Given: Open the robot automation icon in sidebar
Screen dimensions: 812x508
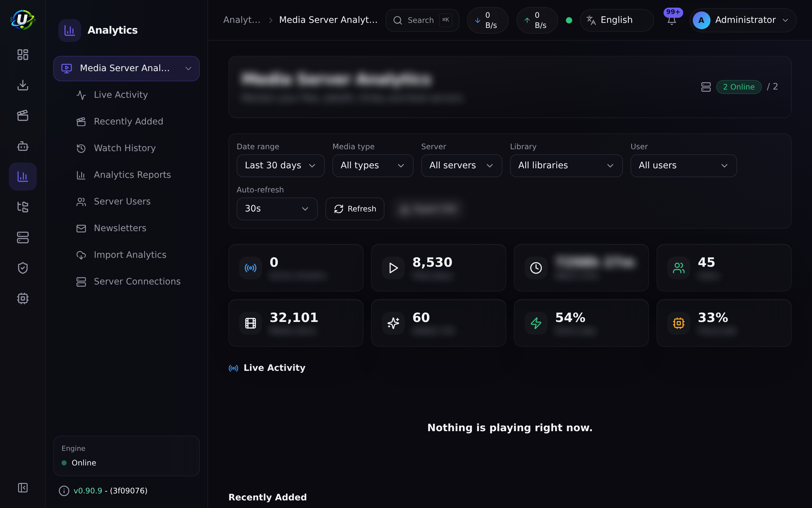Looking at the screenshot, I should pos(23,146).
